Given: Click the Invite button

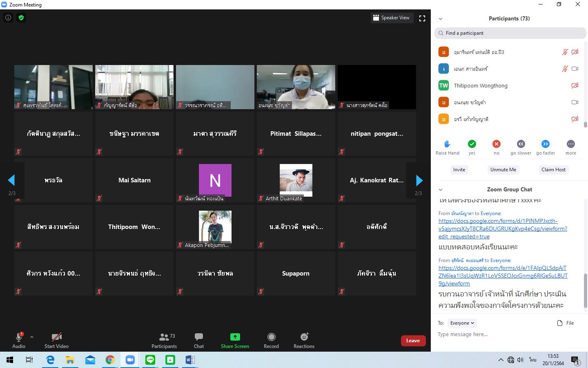Looking at the screenshot, I should [459, 170].
